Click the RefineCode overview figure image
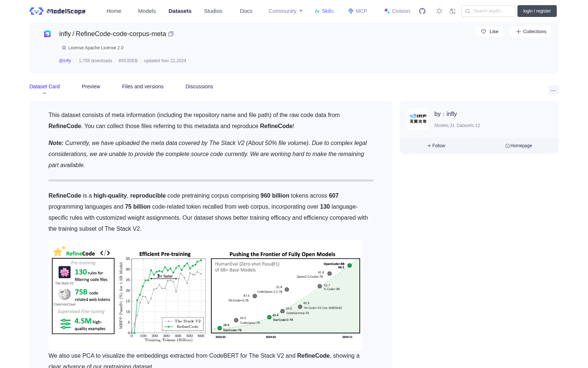 (x=205, y=295)
